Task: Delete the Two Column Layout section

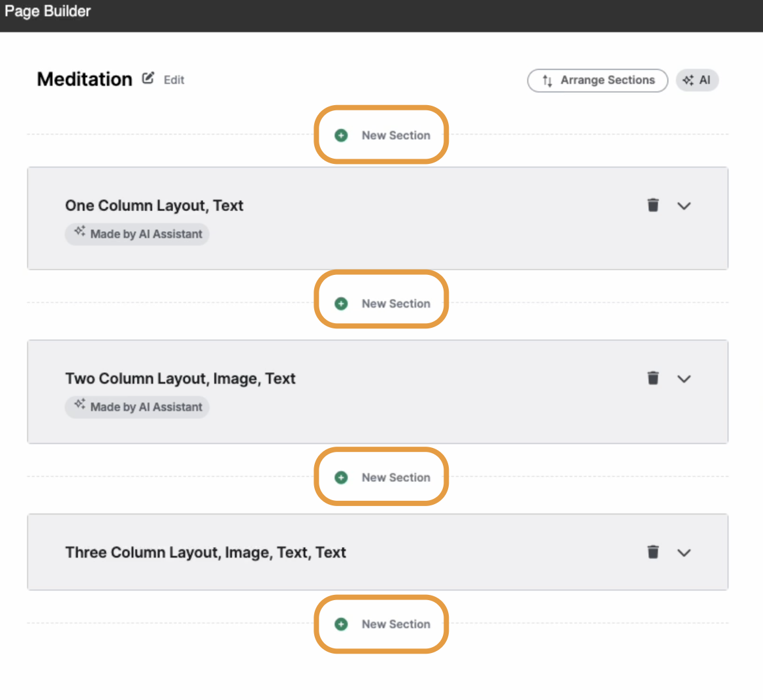Action: coord(653,378)
